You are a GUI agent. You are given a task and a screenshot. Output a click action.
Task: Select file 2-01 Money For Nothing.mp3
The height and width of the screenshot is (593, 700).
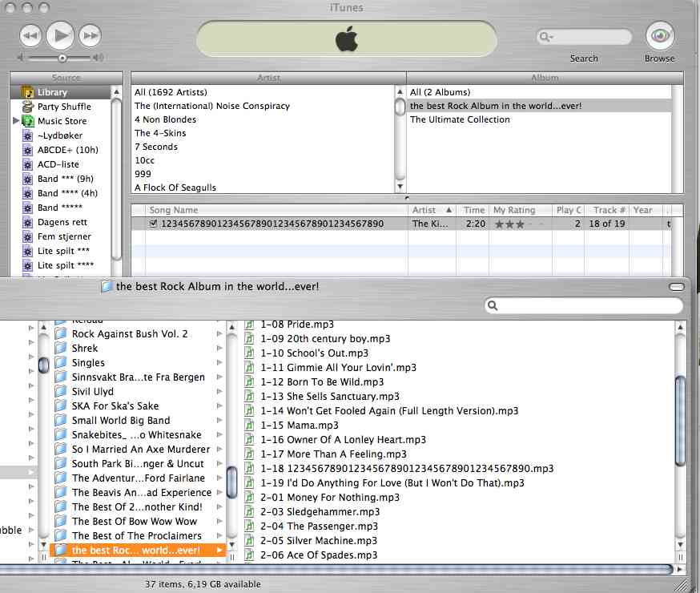330,497
